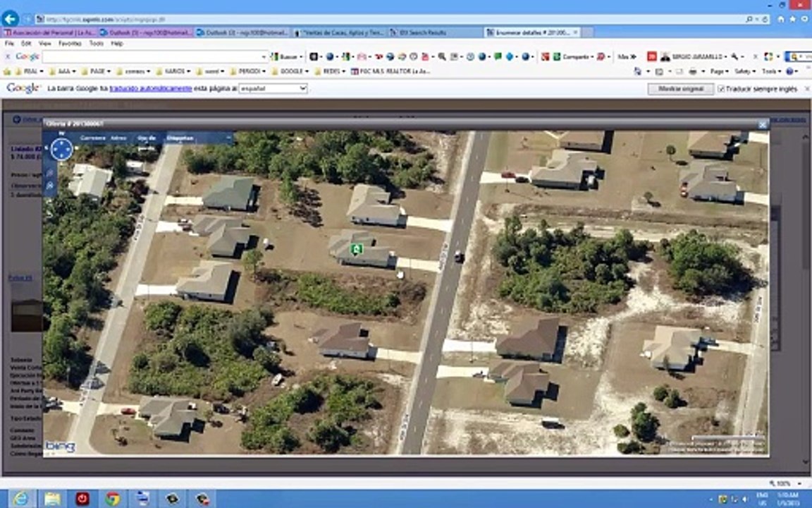
Task: Open the SERGIO JARAMILLO account dropdown
Action: (x=694, y=56)
